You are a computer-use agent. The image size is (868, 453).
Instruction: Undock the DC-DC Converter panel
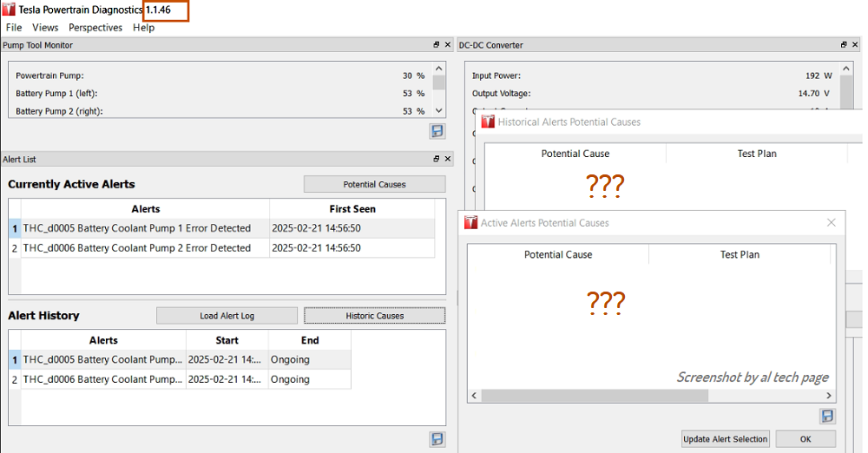(844, 45)
